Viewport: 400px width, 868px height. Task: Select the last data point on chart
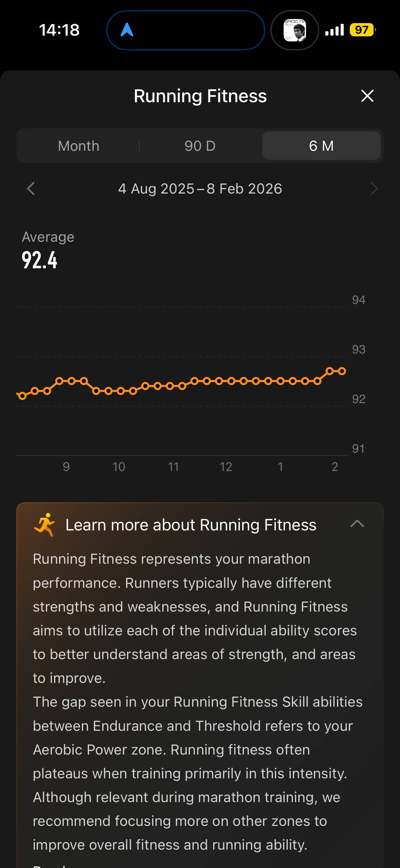(x=342, y=371)
